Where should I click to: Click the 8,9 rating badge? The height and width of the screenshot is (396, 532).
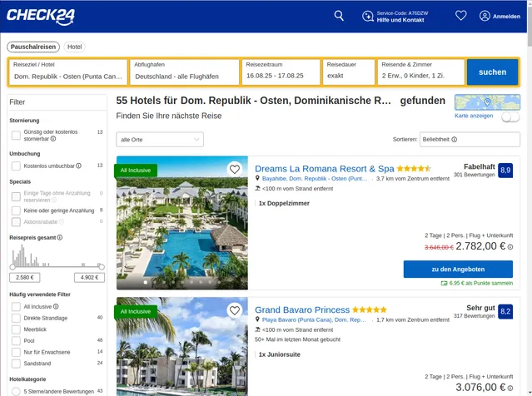click(x=505, y=171)
